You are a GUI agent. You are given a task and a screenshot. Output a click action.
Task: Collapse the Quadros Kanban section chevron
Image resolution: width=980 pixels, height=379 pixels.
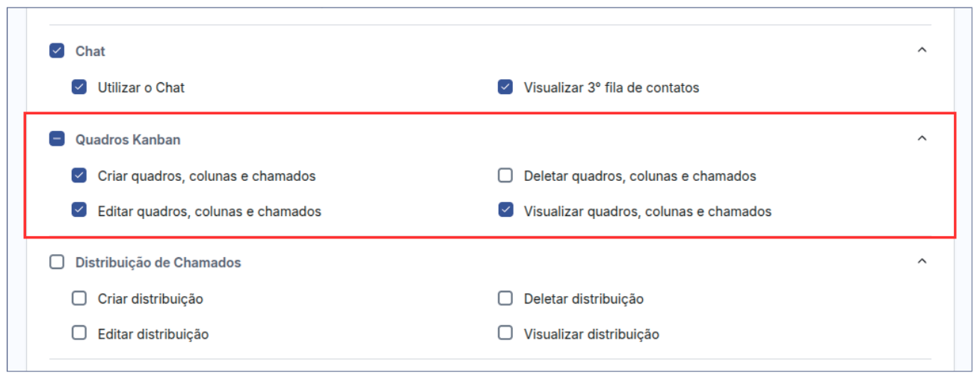pyautogui.click(x=922, y=138)
